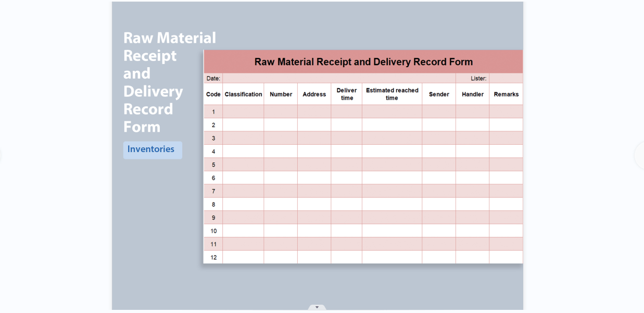Select the Classification column header
The image size is (644, 313).
[x=243, y=94]
